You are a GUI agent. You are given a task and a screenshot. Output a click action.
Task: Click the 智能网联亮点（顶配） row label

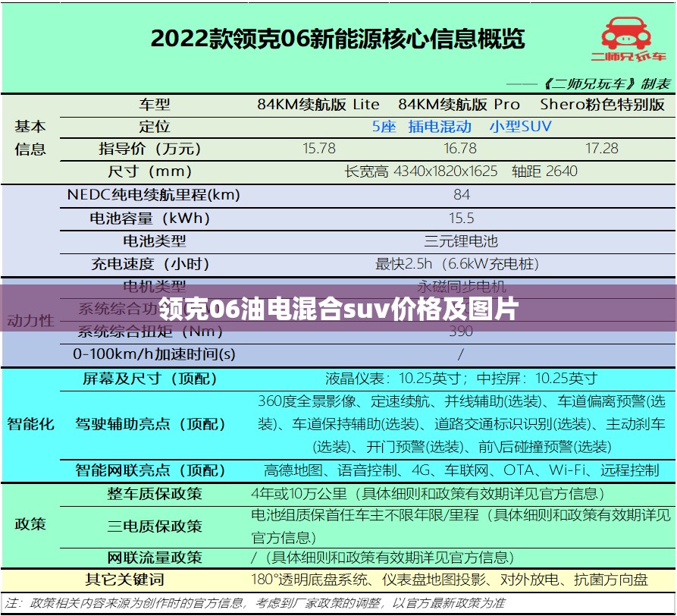pyautogui.click(x=150, y=470)
